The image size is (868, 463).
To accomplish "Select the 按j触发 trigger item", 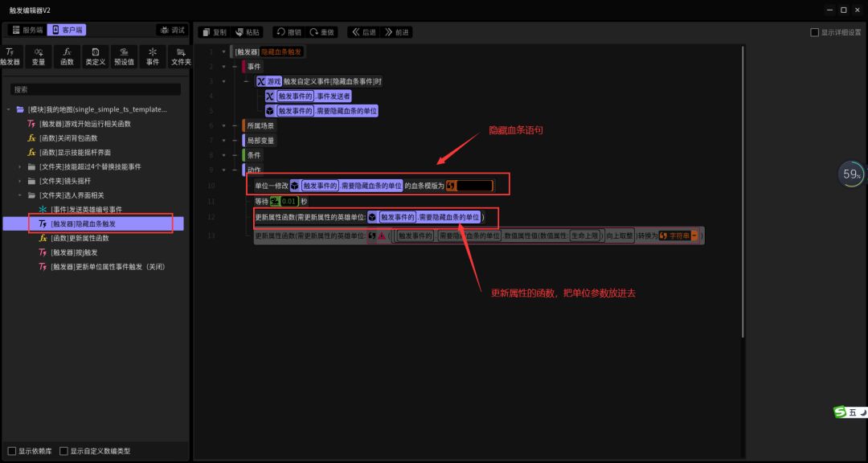I will 74,252.
